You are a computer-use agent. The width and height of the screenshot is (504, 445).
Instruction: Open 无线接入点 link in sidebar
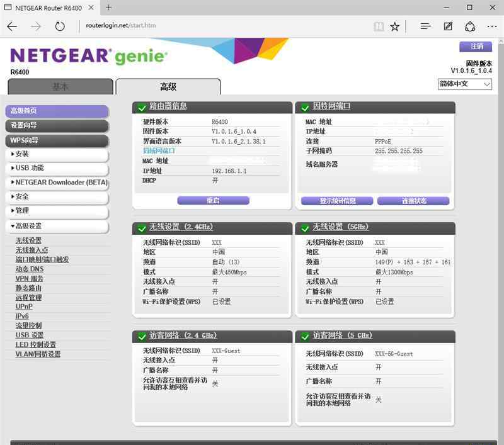32,250
